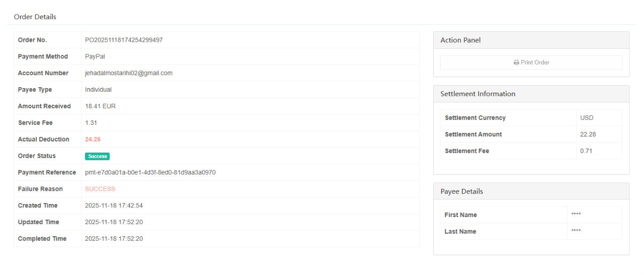
Task: Click the Print Order button
Action: point(531,62)
